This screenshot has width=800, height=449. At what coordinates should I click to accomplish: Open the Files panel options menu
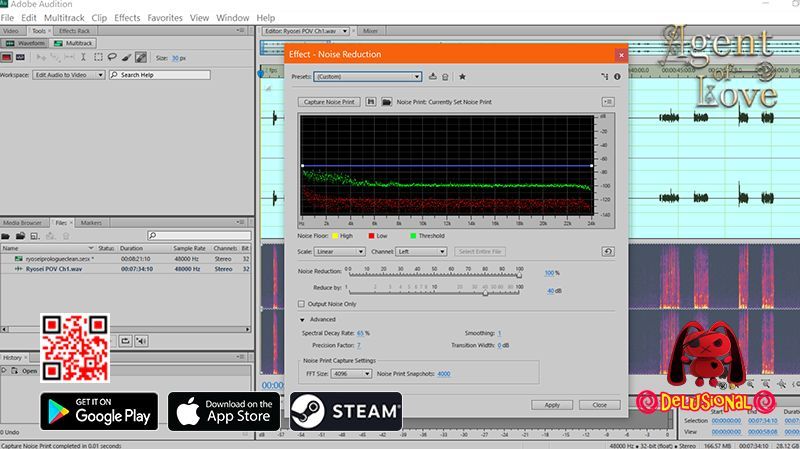pos(240,222)
